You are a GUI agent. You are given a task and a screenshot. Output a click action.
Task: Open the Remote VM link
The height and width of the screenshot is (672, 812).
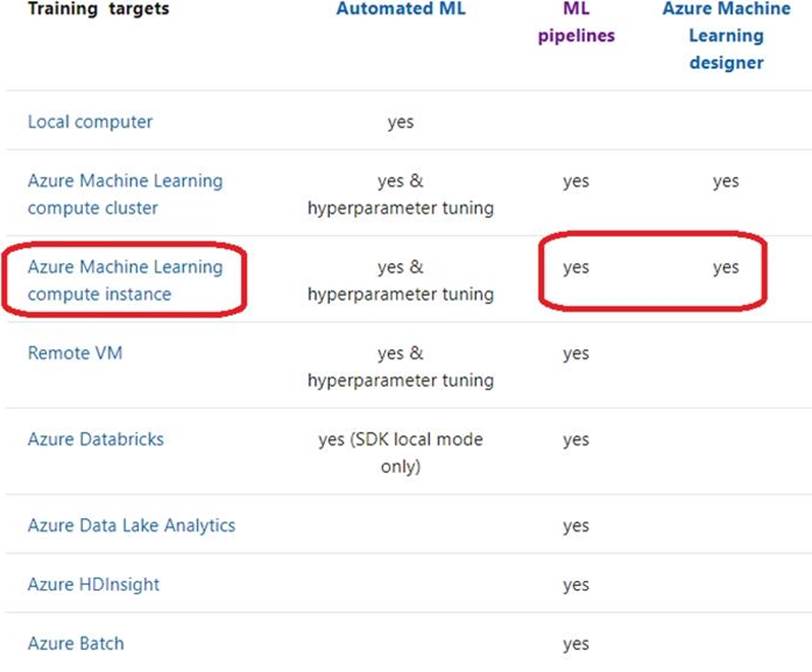pyautogui.click(x=75, y=353)
